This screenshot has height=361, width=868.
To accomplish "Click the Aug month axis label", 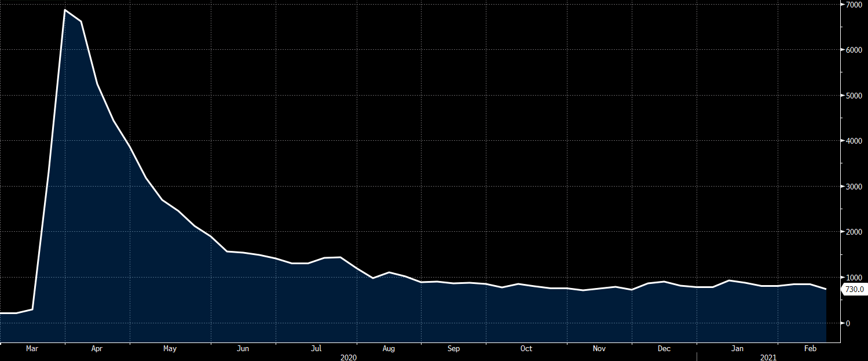I will point(389,349).
